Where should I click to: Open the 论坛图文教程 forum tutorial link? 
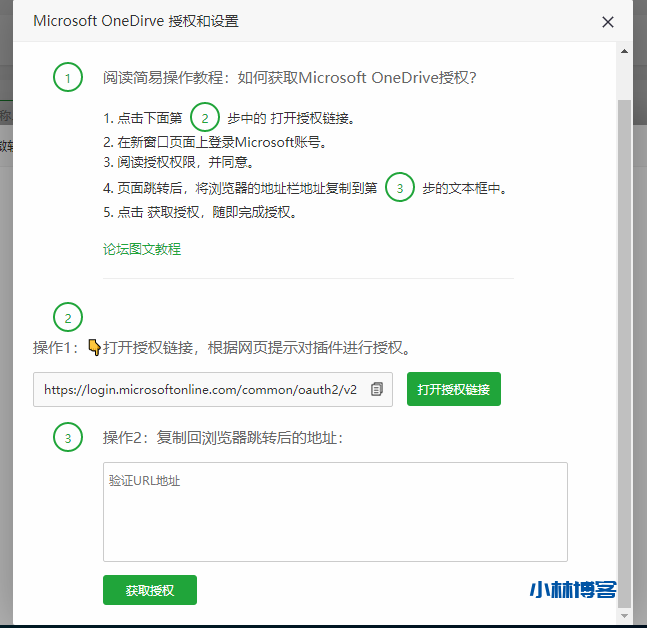click(x=142, y=249)
